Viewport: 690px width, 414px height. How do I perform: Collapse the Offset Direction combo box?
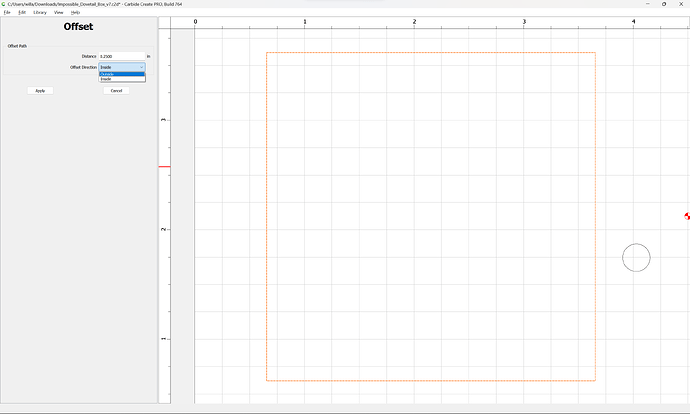122,67
